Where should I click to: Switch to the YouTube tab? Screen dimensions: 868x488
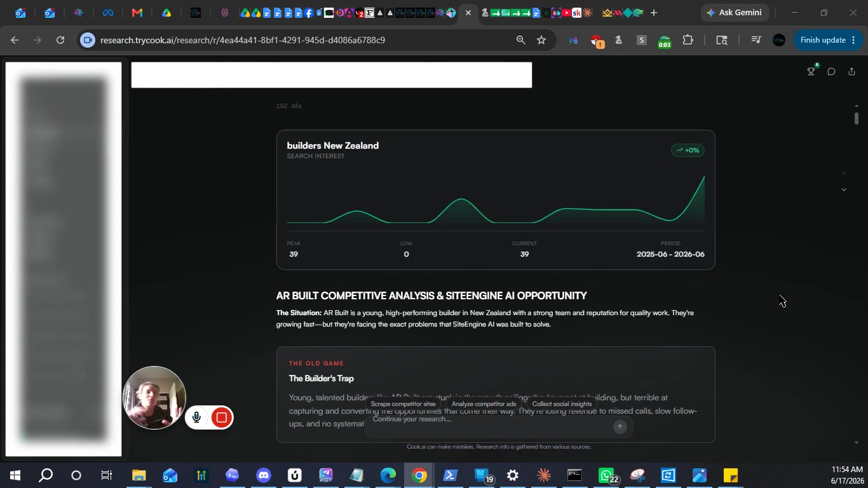(x=566, y=13)
